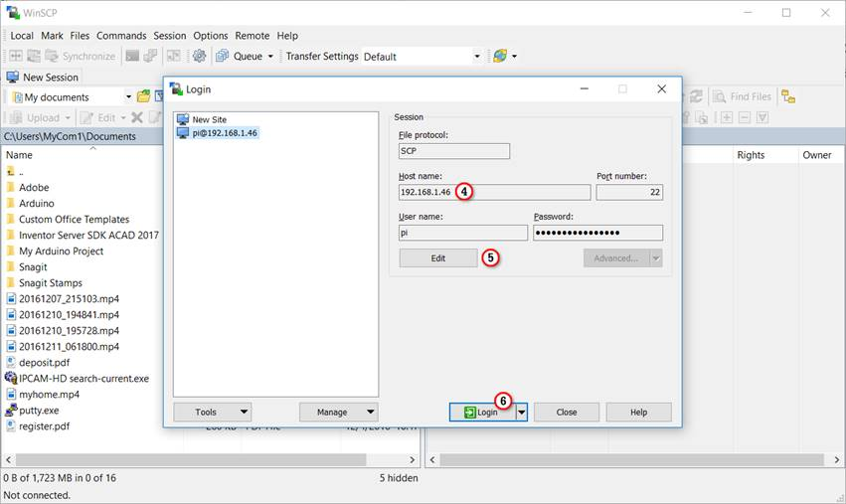Screen dimensions: 846x504
Task: Open the Local menu
Action: tap(22, 36)
